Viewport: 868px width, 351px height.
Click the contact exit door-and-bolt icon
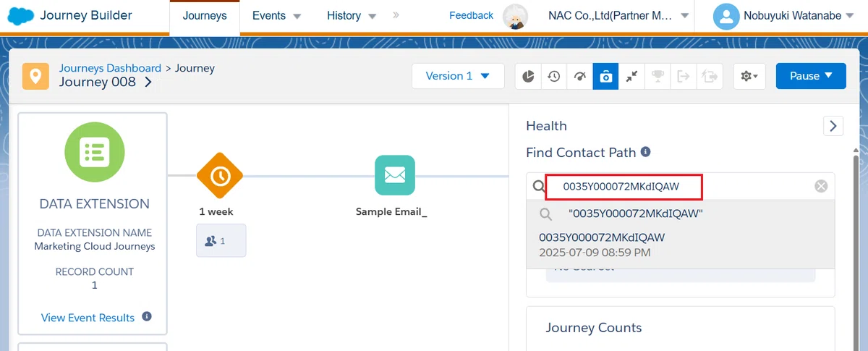(710, 76)
